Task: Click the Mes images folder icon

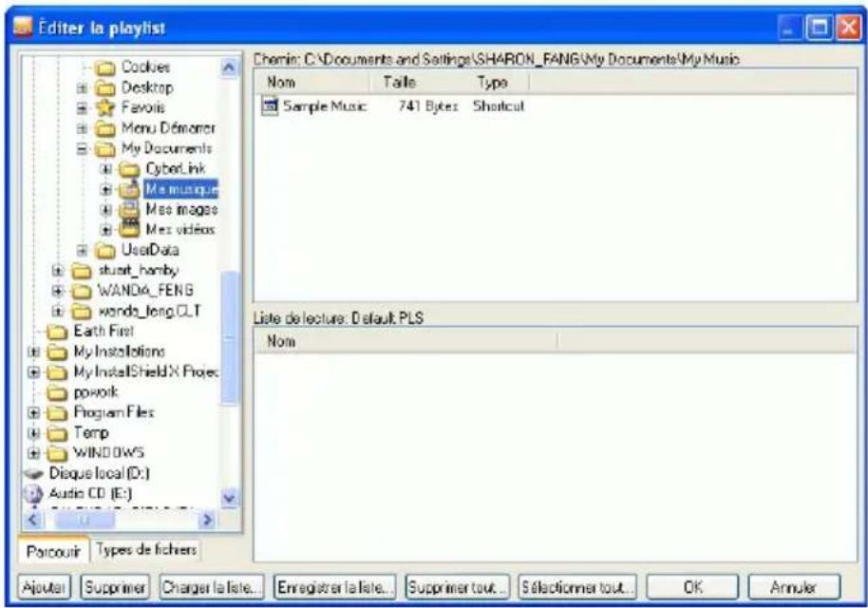Action: point(129,210)
